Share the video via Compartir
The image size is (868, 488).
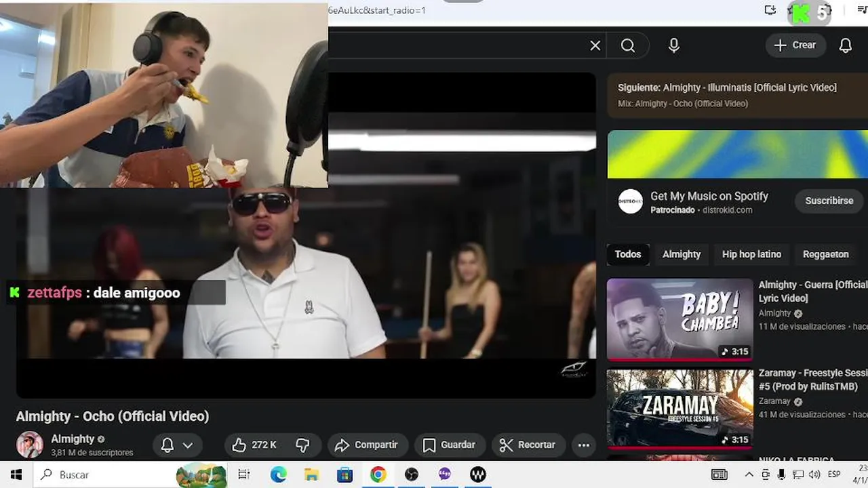[367, 445]
